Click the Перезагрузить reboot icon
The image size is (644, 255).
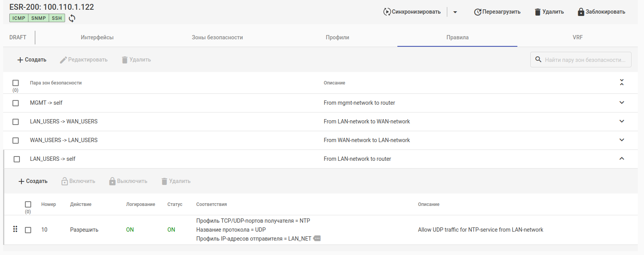(478, 12)
